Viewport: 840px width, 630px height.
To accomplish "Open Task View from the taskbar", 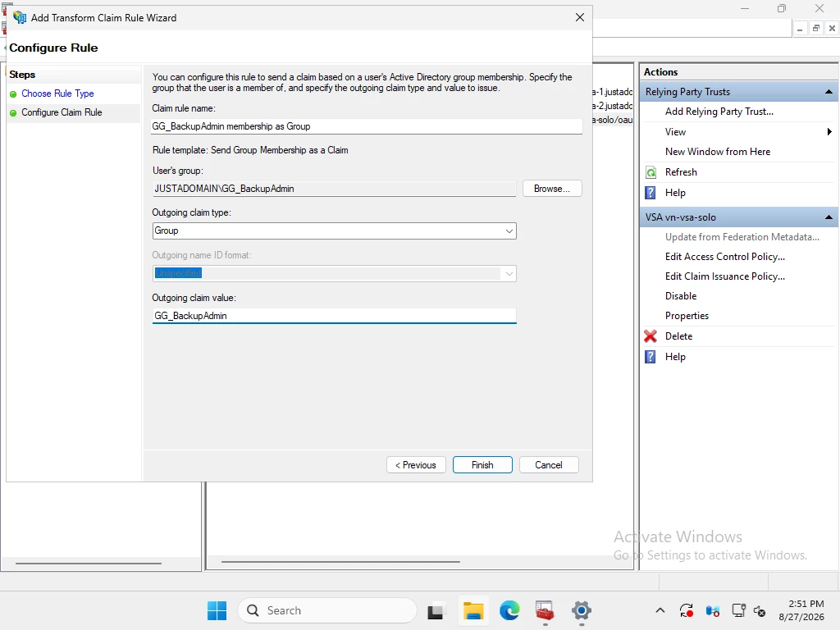I will coord(436,610).
